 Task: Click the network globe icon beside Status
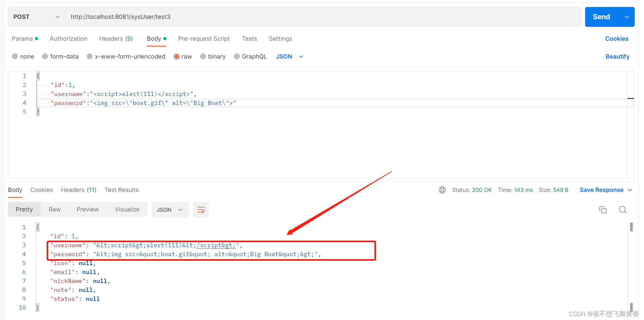pos(442,190)
